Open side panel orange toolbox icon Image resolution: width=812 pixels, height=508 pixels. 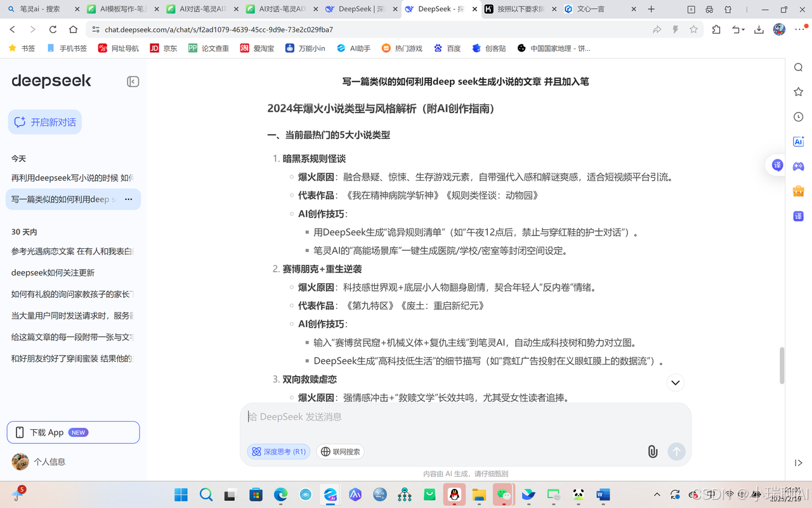(x=799, y=191)
